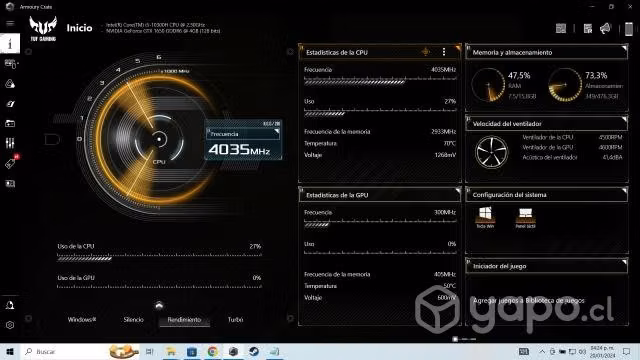Open the Frecuencia dropdown on the CPU gauge
Image resolution: width=640 pixels, height=360 pixels.
click(x=243, y=133)
